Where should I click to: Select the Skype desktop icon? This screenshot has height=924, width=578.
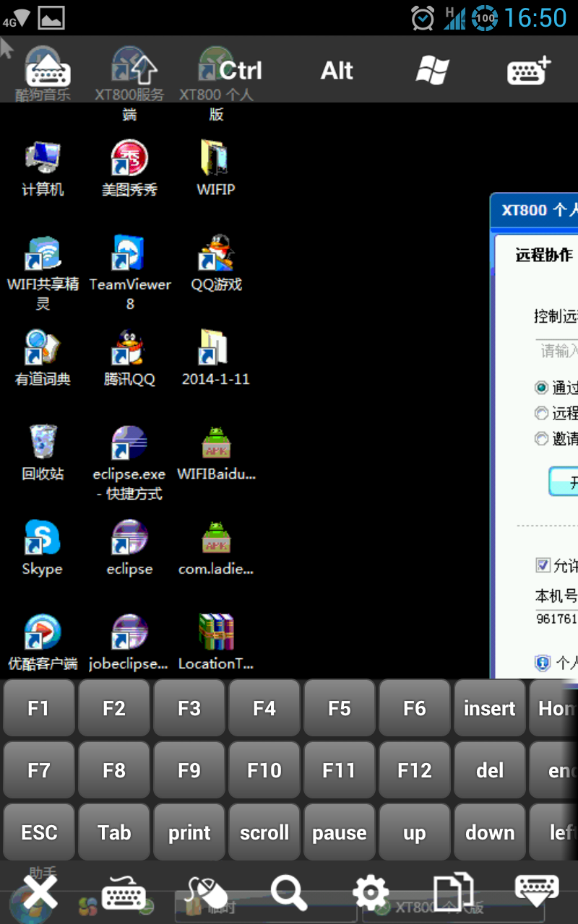click(42, 549)
